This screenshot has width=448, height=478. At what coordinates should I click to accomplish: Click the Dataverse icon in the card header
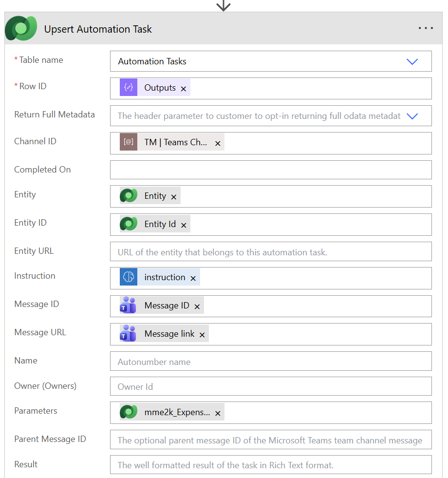[20, 28]
